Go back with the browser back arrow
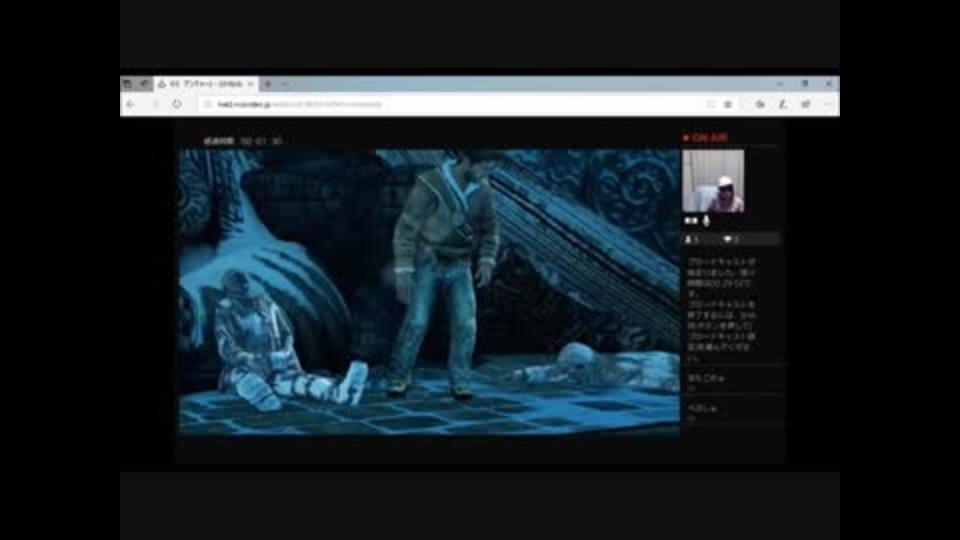This screenshot has width=960, height=540. 130,104
